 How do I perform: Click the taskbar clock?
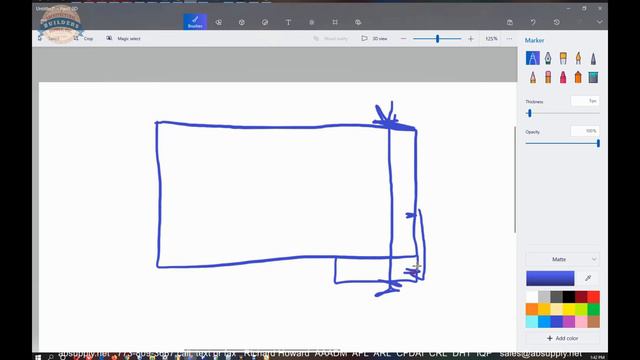[598, 358]
